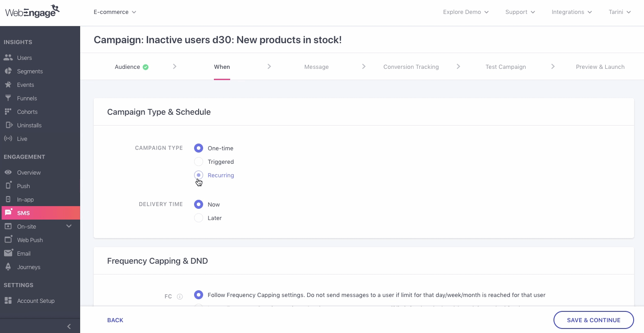Open Funnels via its funnel icon
The height and width of the screenshot is (333, 644).
[8, 98]
